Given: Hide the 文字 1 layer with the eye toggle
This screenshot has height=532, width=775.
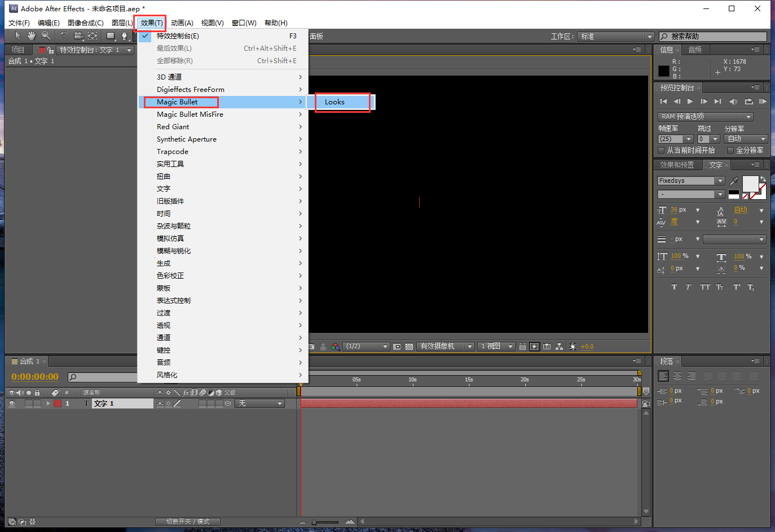Looking at the screenshot, I should [11, 403].
